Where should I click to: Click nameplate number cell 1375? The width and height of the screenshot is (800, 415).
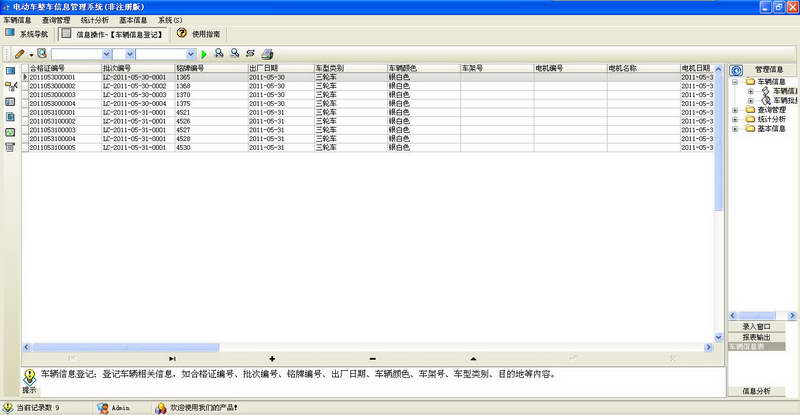[211, 103]
